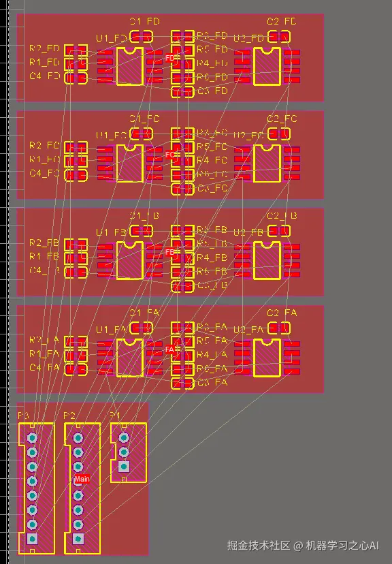Select the C4_FB capacitor footprint

click(76, 272)
